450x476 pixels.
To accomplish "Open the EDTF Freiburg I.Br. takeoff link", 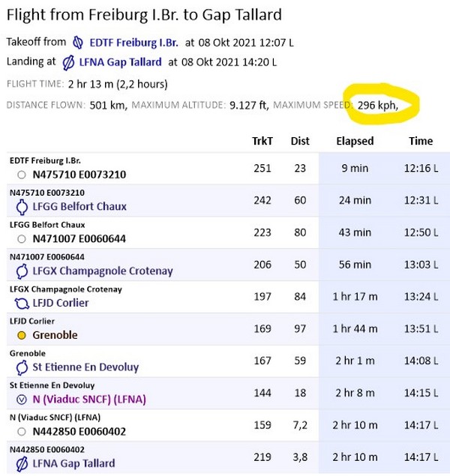I will pos(133,43).
